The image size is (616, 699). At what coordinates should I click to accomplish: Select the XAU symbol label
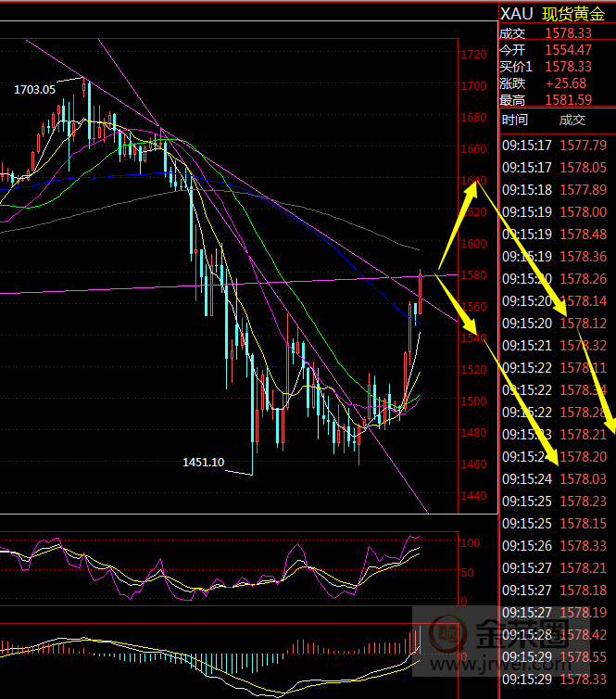click(516, 13)
